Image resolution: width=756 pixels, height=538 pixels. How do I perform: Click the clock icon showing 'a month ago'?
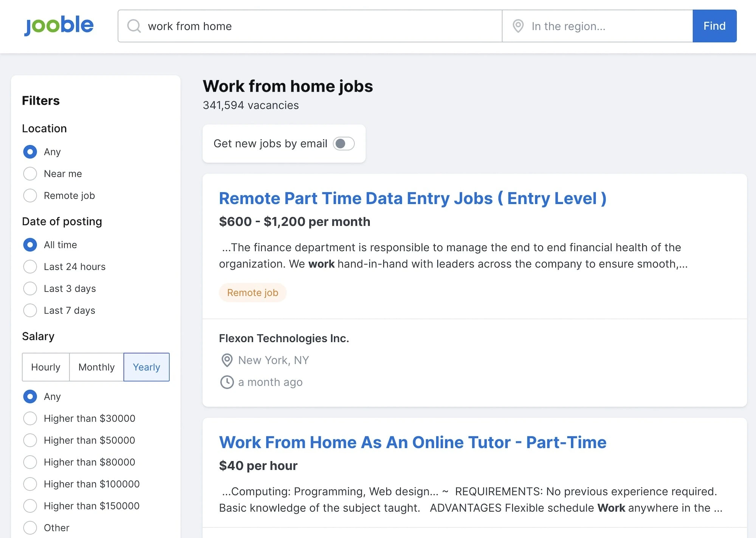tap(226, 382)
